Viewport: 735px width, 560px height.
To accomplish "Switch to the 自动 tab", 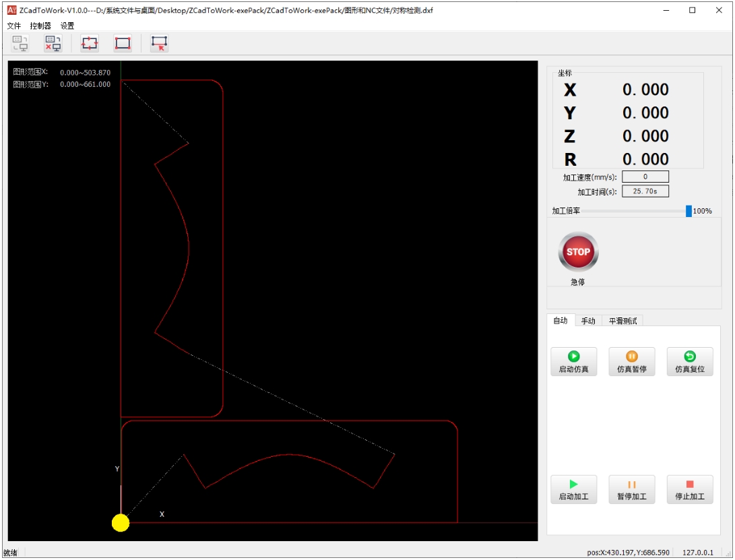I will pos(561,320).
